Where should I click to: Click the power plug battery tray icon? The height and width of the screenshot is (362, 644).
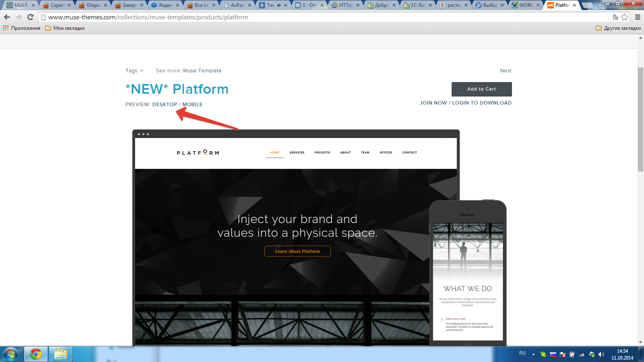[x=572, y=354]
